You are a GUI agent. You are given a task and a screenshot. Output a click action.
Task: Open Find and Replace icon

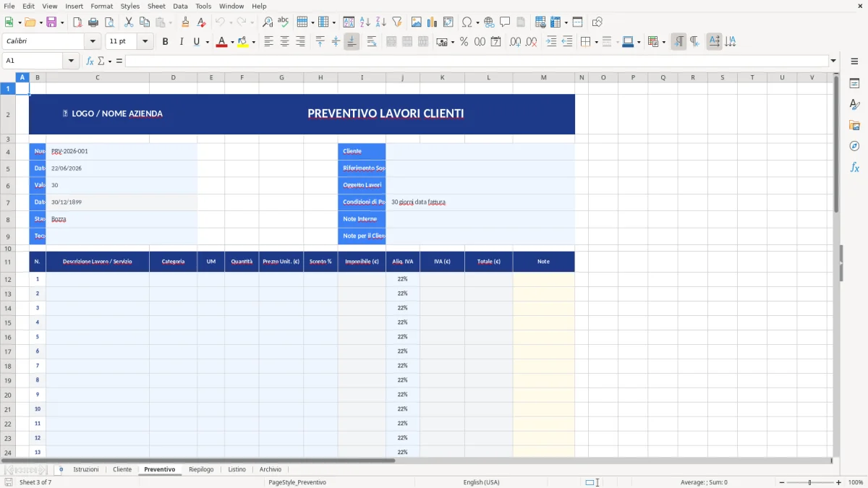(267, 22)
